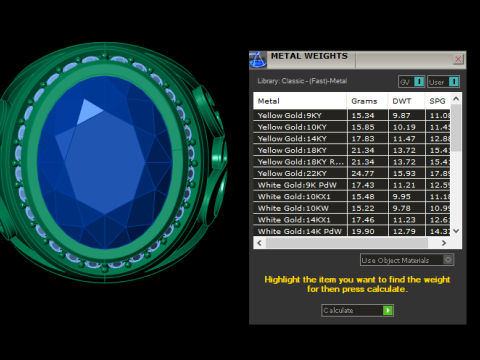Select the White Gold:10KW row
The height and width of the screenshot is (360, 480).
tap(352, 208)
